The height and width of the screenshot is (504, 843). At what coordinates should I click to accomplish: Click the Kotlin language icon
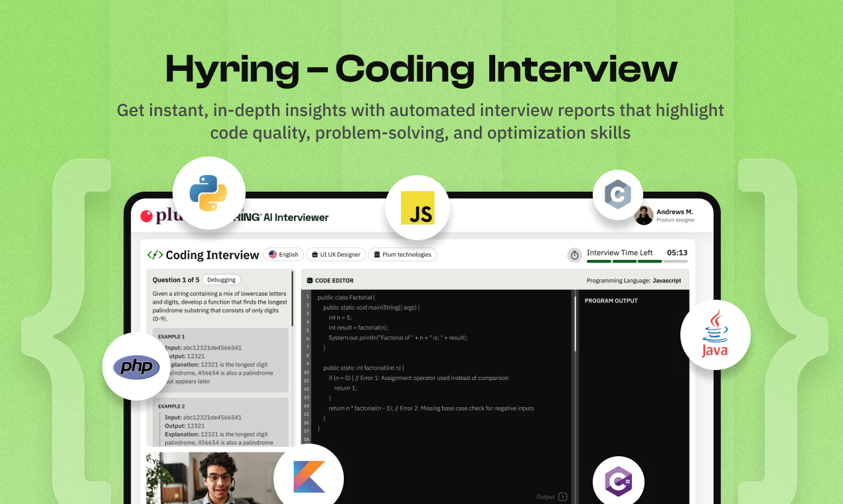[x=308, y=479]
